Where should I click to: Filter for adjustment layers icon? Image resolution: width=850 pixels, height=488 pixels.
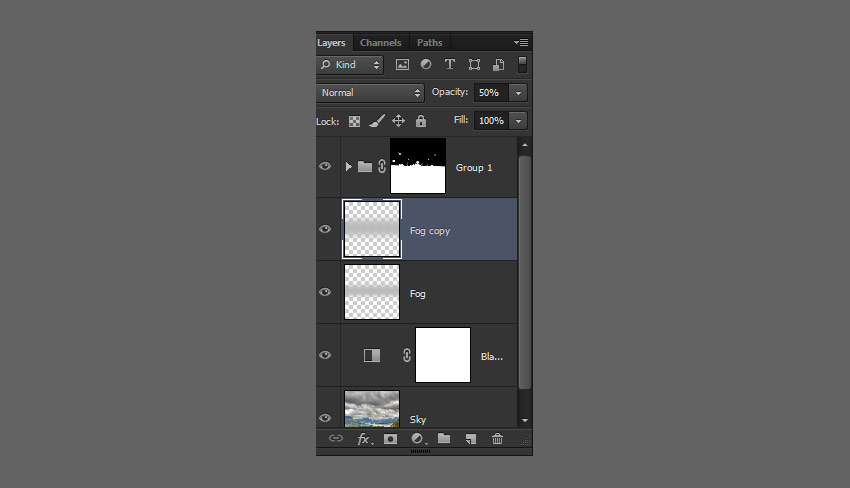(x=426, y=65)
